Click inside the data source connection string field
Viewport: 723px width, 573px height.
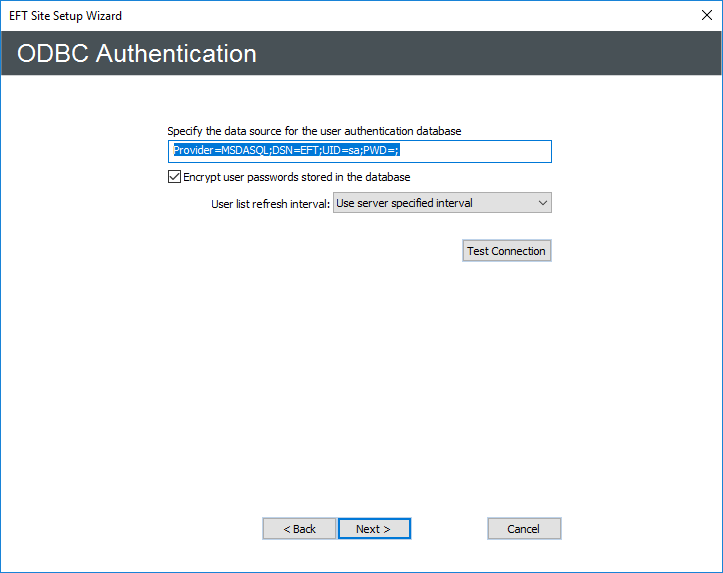tap(359, 151)
